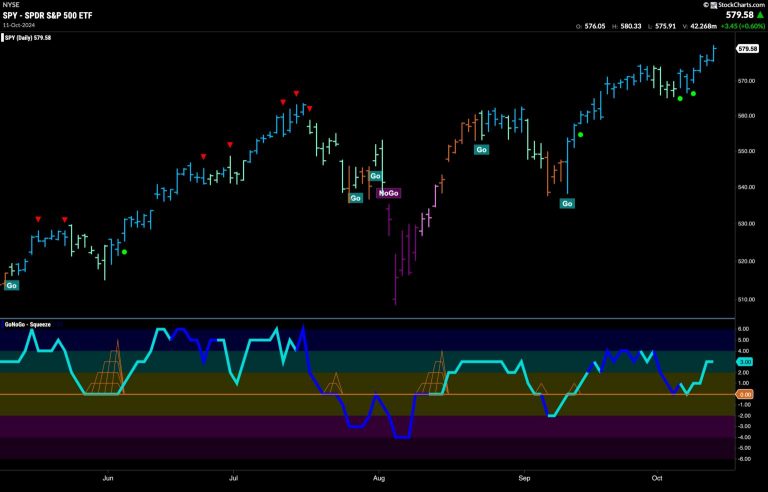The height and width of the screenshot is (492, 768).
Task: Click the +3.45 (+0.60%) change text
Action: [743, 26]
